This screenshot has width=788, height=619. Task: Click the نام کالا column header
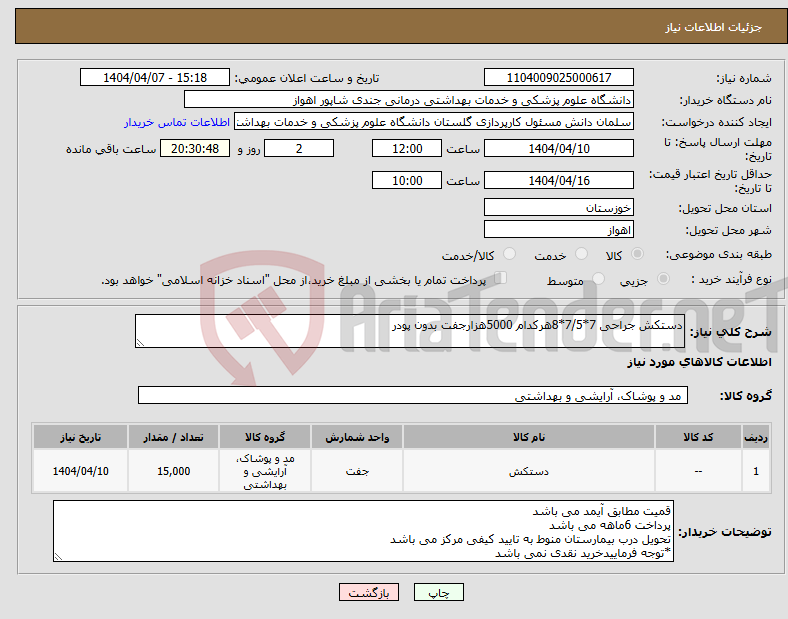click(x=529, y=437)
